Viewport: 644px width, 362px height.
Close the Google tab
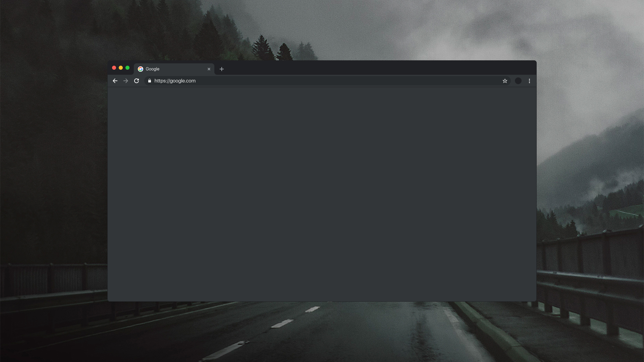[x=209, y=69]
